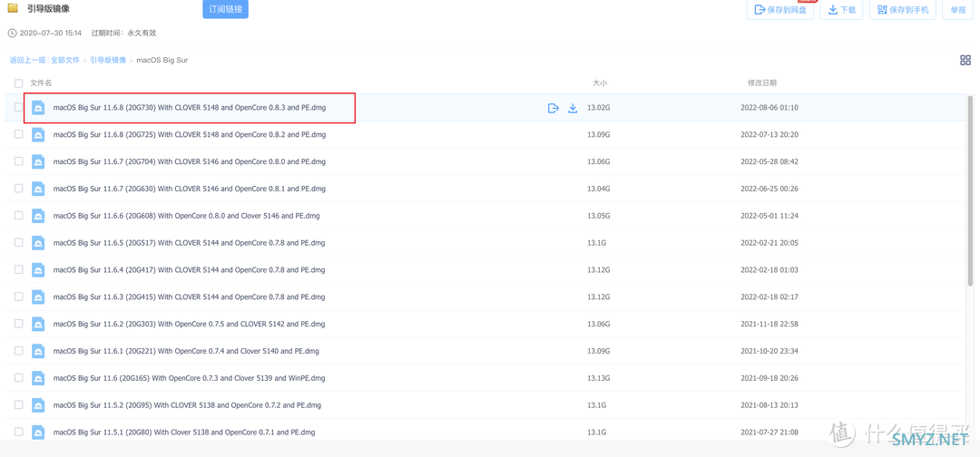
Task: Check the box for 11.6.1 (20G221) file
Action: [19, 350]
